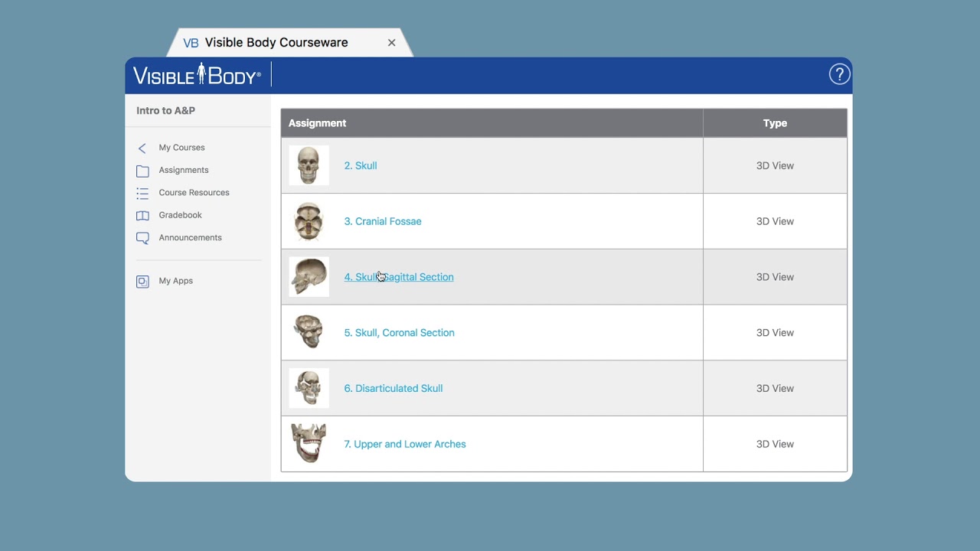
Task: Open Assignments in the sidebar
Action: point(184,170)
